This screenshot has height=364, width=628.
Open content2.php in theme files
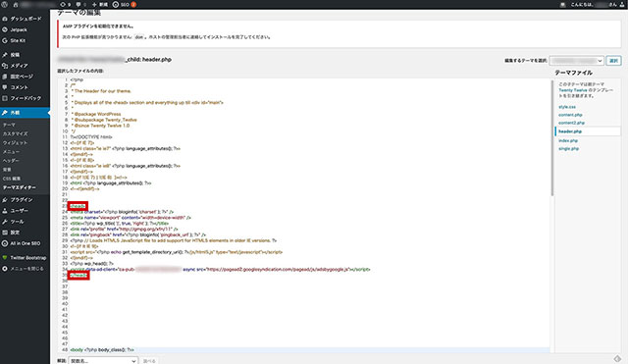pyautogui.click(x=571, y=123)
